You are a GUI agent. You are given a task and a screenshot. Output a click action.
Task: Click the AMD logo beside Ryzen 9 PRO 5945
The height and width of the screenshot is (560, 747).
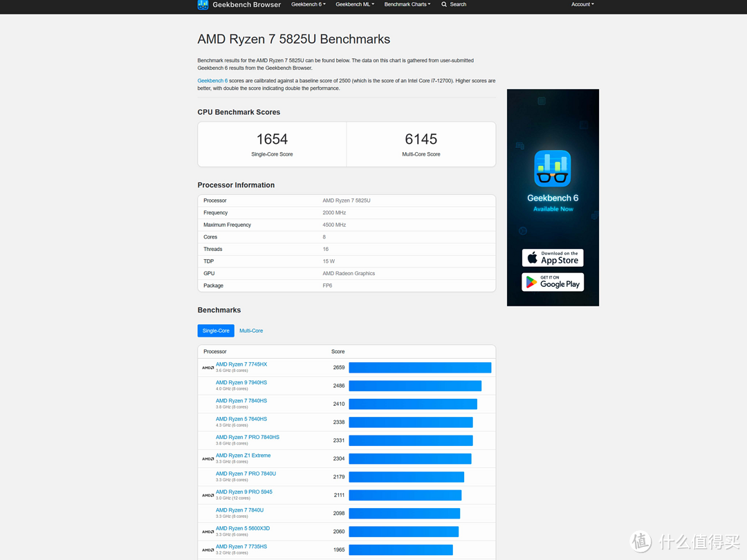207,495
